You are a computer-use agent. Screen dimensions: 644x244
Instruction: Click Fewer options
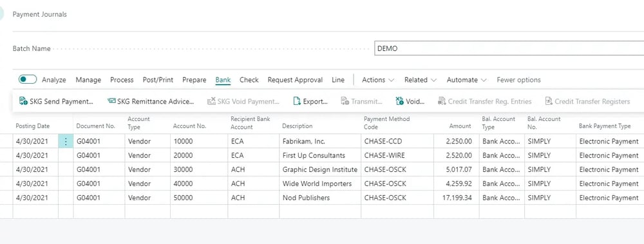518,80
